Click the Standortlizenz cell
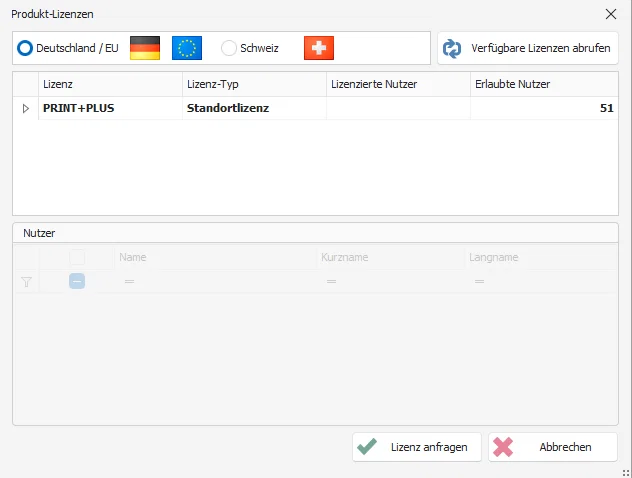The height and width of the screenshot is (478, 632). pyautogui.click(x=254, y=108)
